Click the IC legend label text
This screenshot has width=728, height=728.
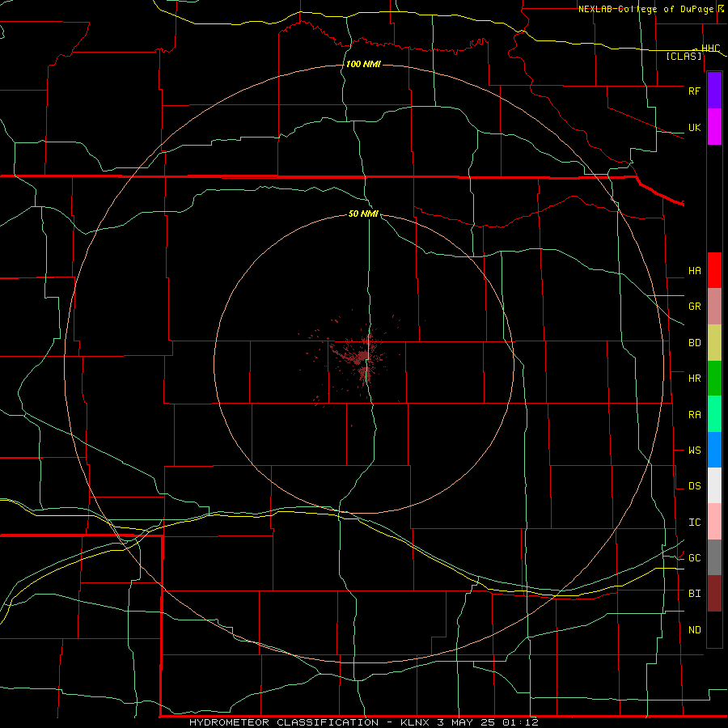point(694,523)
